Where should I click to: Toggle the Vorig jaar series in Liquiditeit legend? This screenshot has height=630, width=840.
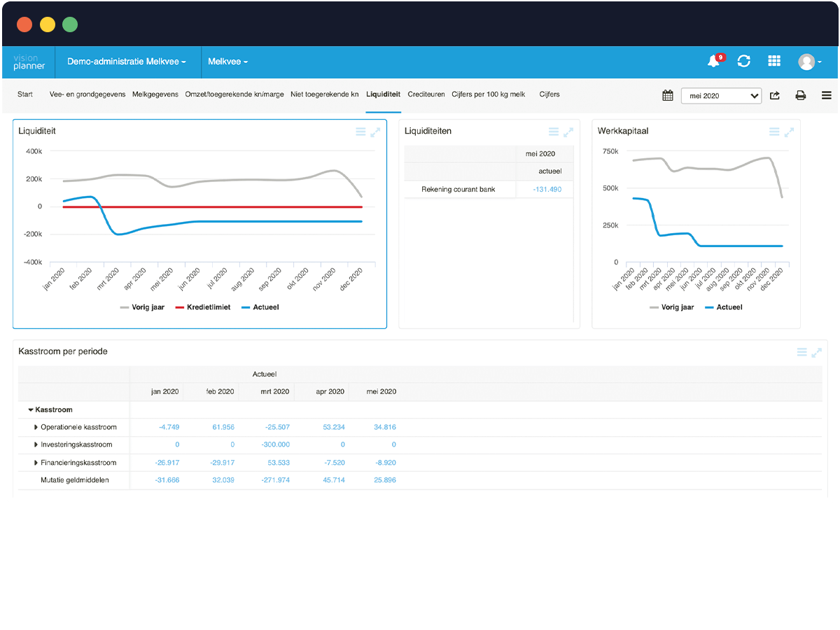[x=143, y=307]
